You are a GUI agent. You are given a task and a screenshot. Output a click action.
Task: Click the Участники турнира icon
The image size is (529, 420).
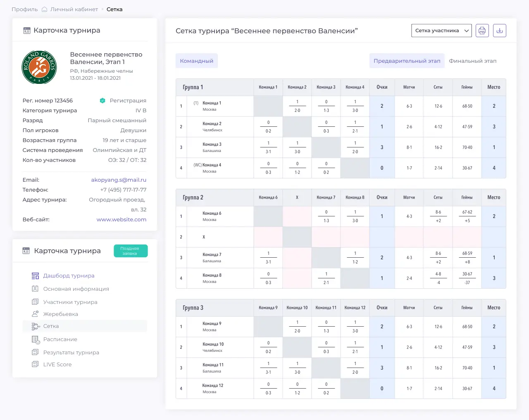(x=35, y=302)
